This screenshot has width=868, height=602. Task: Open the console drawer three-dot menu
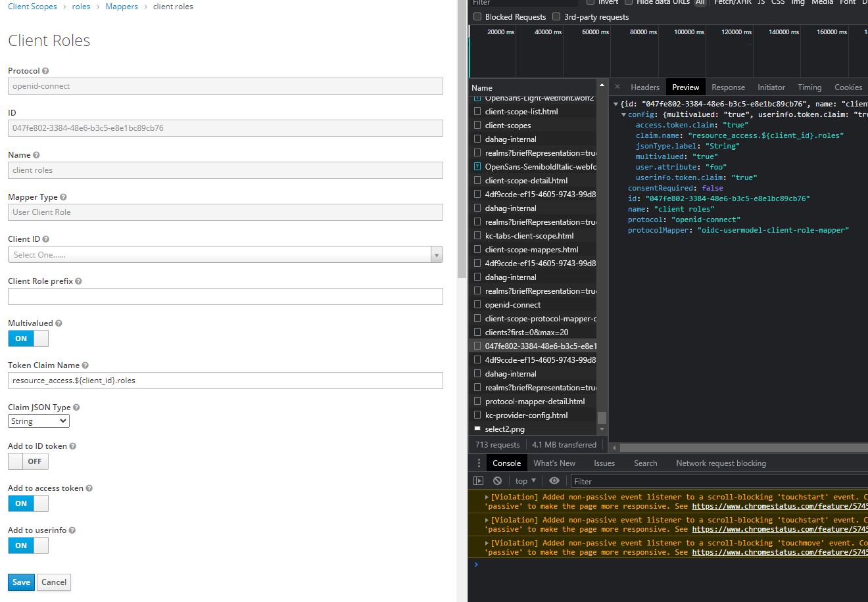(x=478, y=463)
